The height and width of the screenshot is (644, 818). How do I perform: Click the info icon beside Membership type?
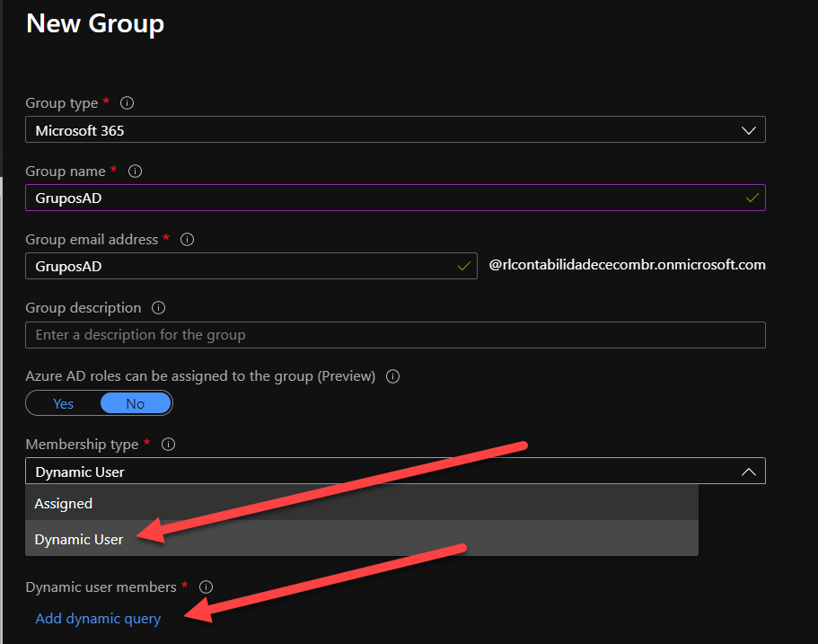coord(169,444)
